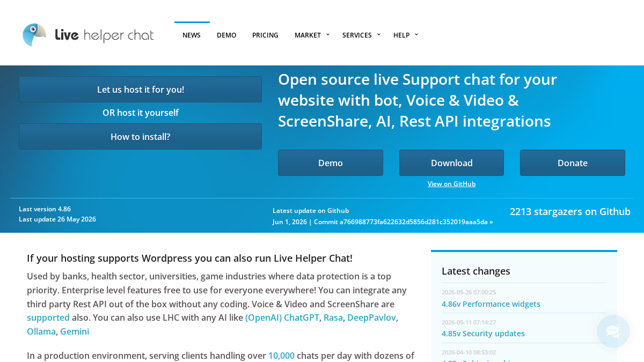Click the blue Demo button

coord(331,163)
